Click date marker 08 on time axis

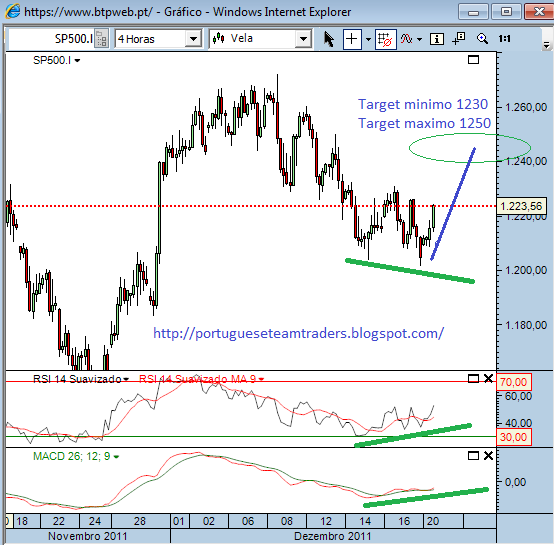pyautogui.click(x=287, y=521)
